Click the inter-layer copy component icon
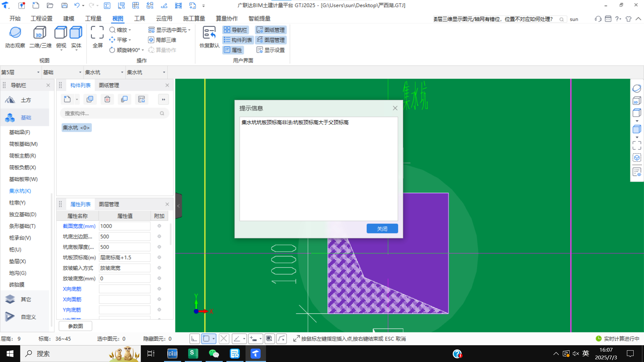This screenshot has height=362, width=644. (x=124, y=99)
